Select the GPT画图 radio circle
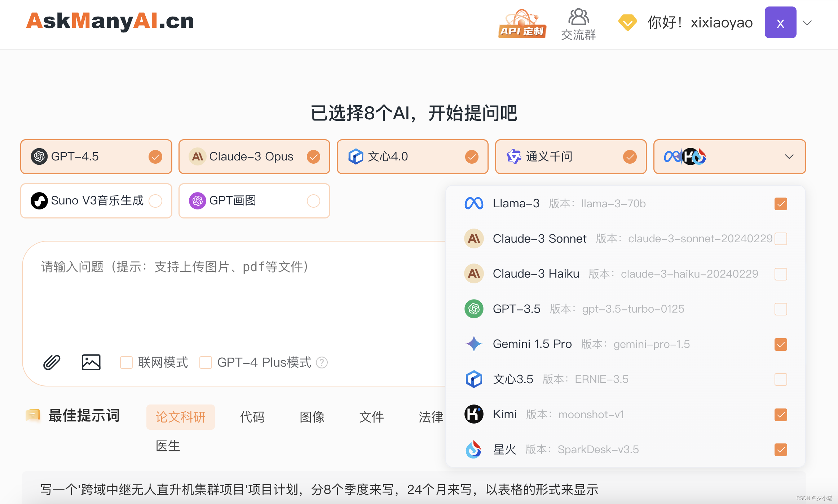 (x=313, y=201)
